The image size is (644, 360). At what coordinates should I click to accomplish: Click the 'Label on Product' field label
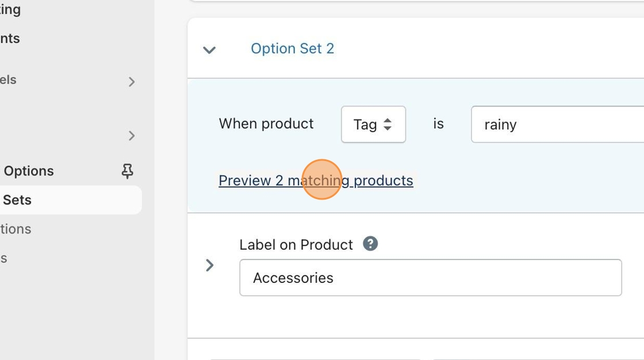click(x=296, y=244)
